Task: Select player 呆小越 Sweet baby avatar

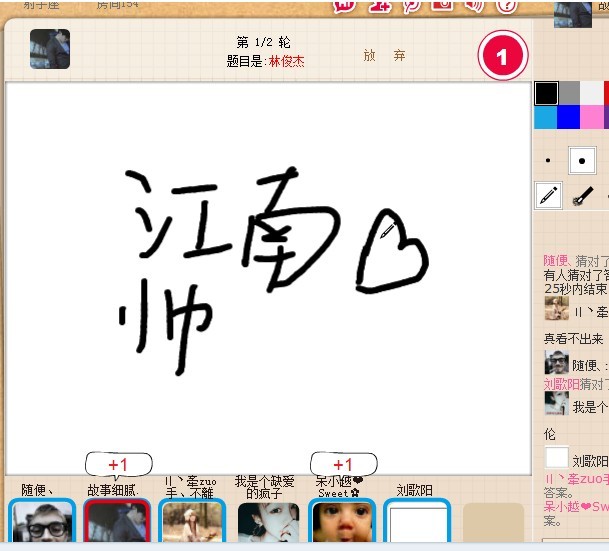Action: (x=342, y=521)
